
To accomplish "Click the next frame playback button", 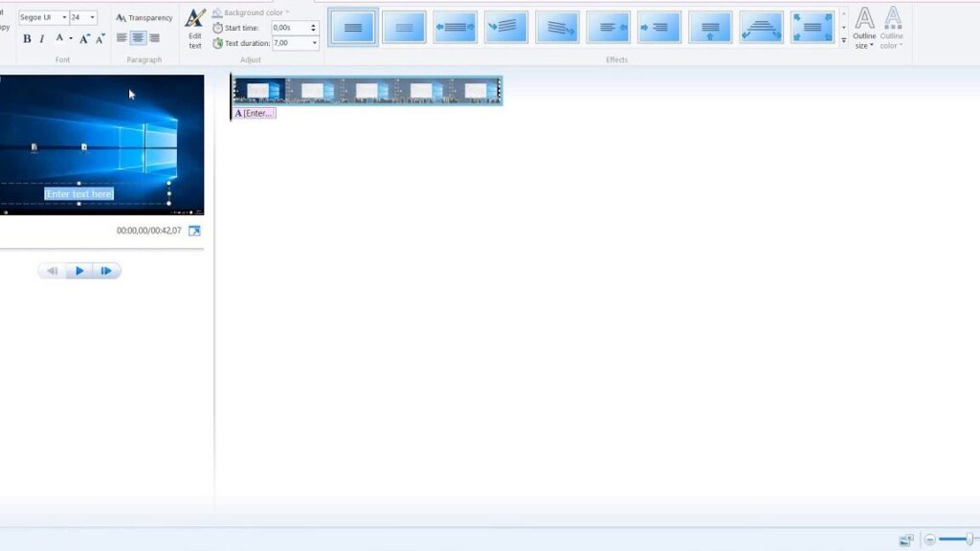I will tap(106, 270).
